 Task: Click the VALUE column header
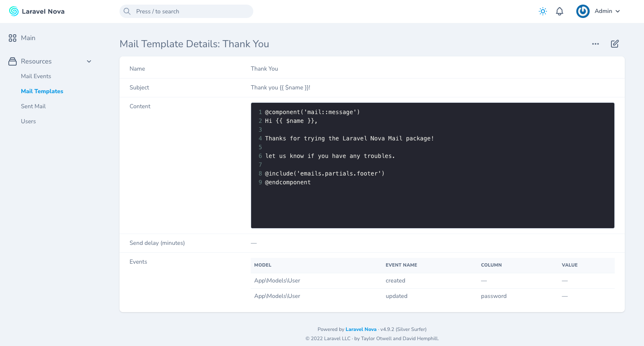570,265
